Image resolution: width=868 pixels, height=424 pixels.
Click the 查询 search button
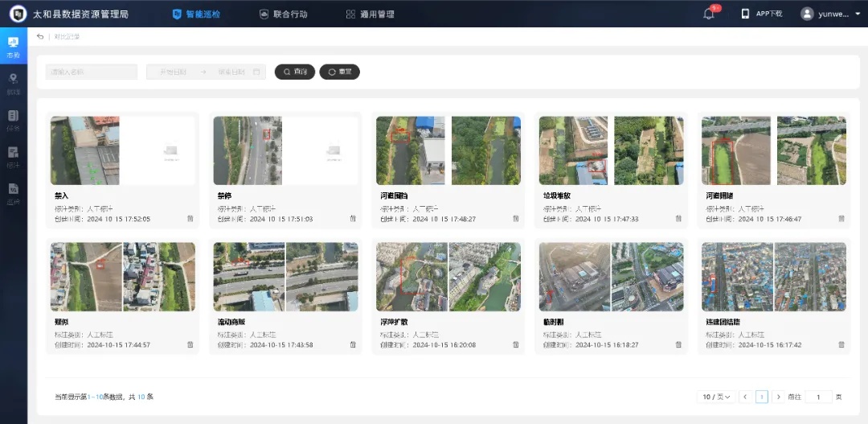[295, 72]
